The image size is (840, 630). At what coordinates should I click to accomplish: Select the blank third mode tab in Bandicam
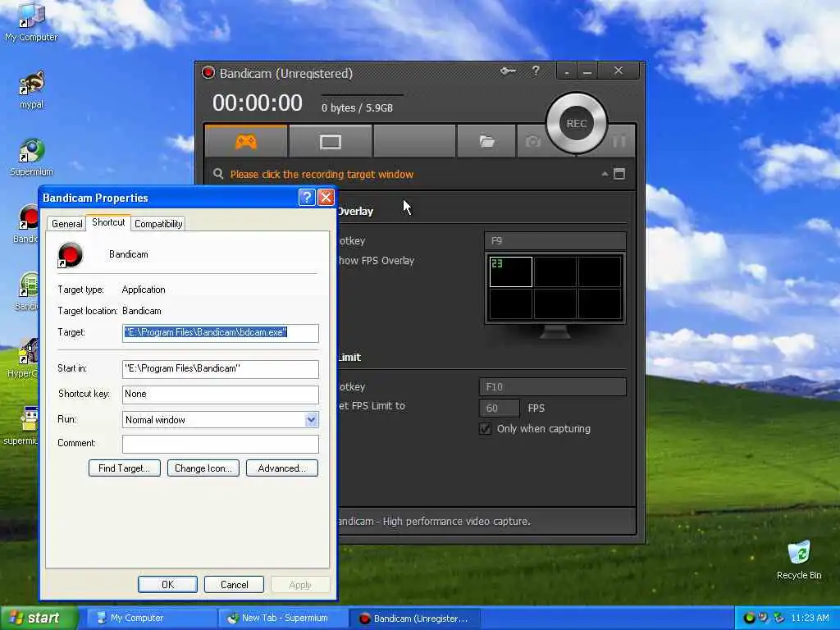pos(414,141)
